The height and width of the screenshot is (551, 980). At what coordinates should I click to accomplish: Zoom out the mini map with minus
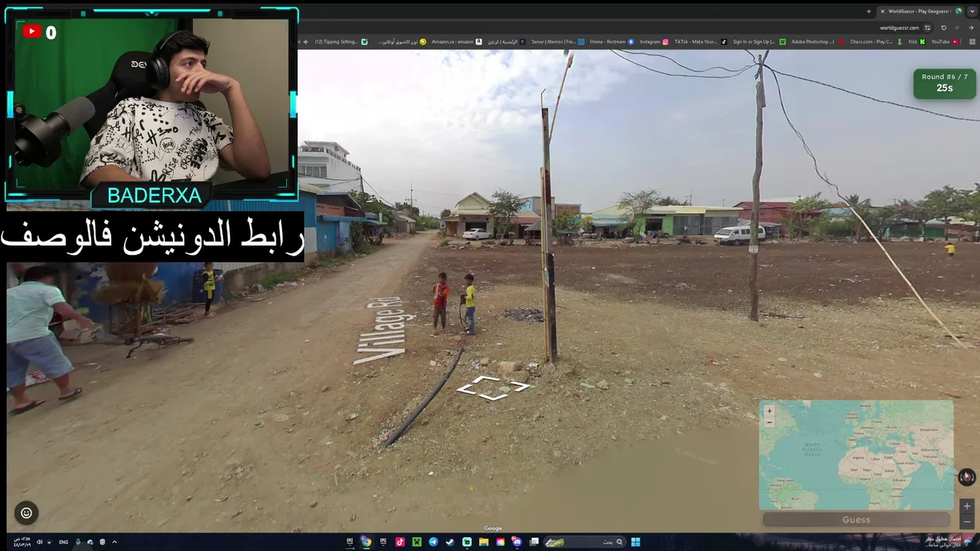point(769,422)
